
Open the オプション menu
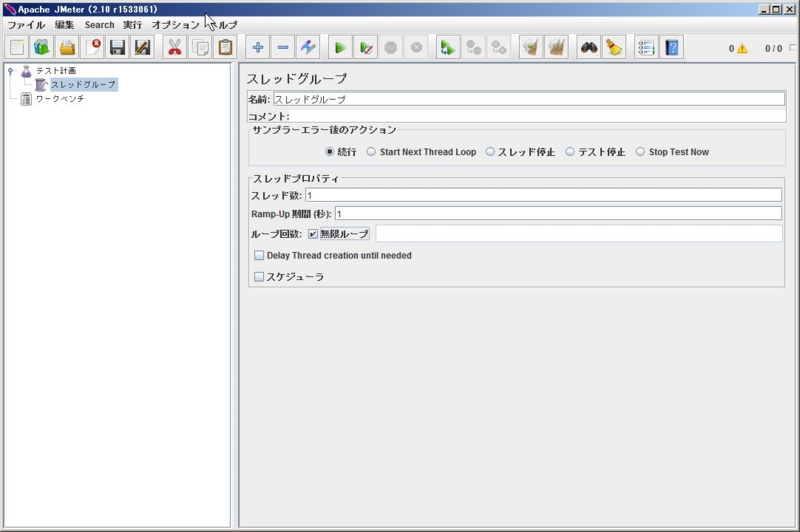[x=176, y=24]
